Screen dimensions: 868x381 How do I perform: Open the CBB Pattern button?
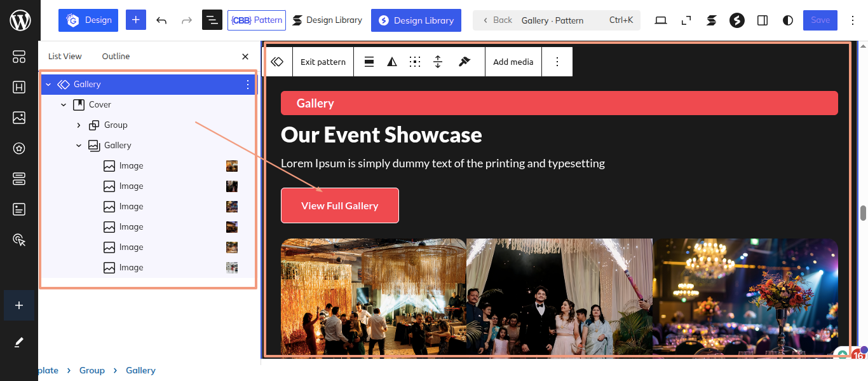tap(257, 20)
